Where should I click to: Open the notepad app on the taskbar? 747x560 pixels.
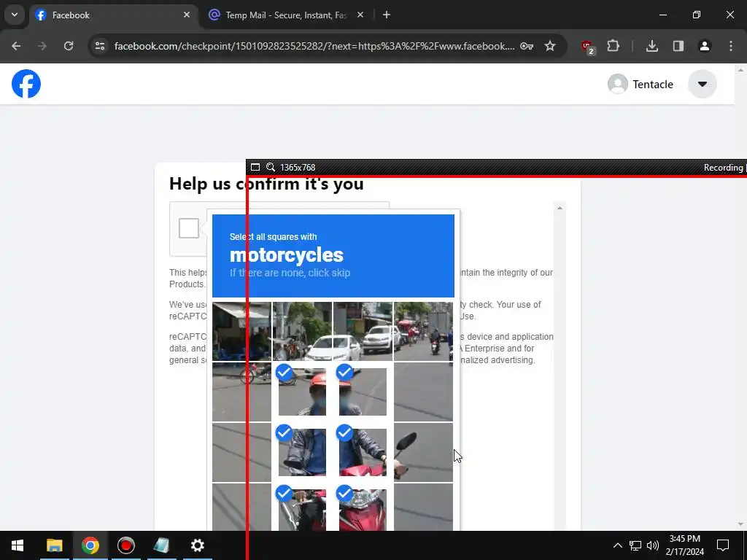[161, 545]
